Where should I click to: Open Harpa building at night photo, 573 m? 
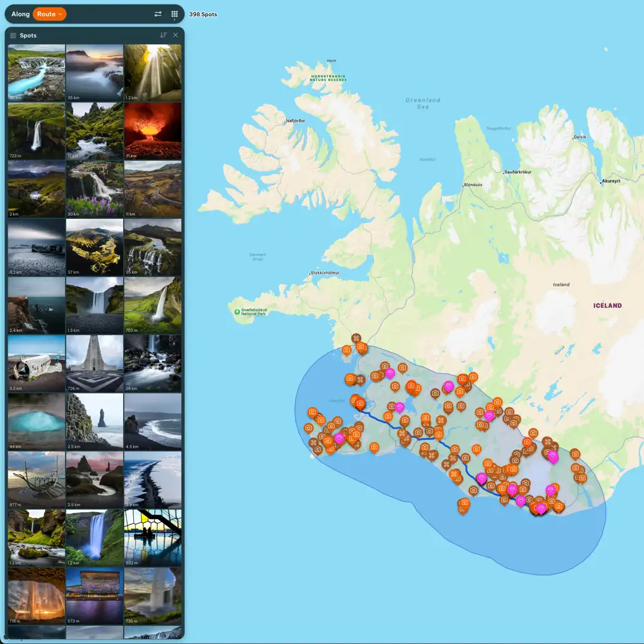95,596
